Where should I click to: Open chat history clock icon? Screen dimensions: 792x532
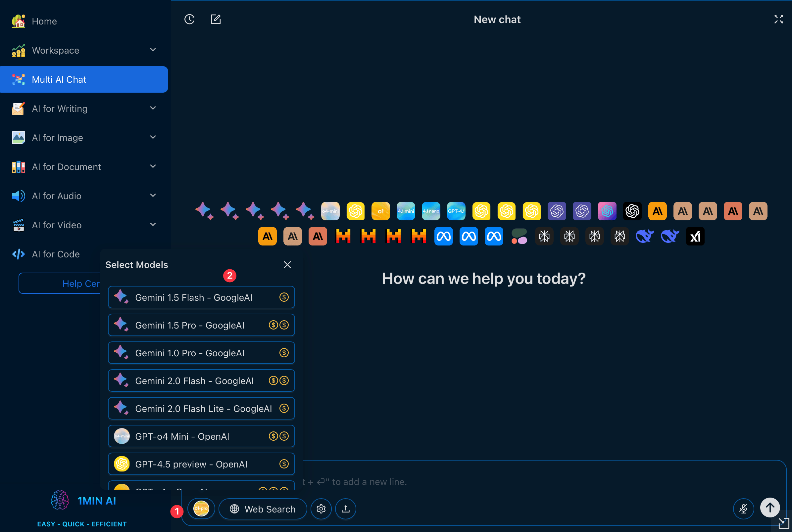(x=189, y=19)
